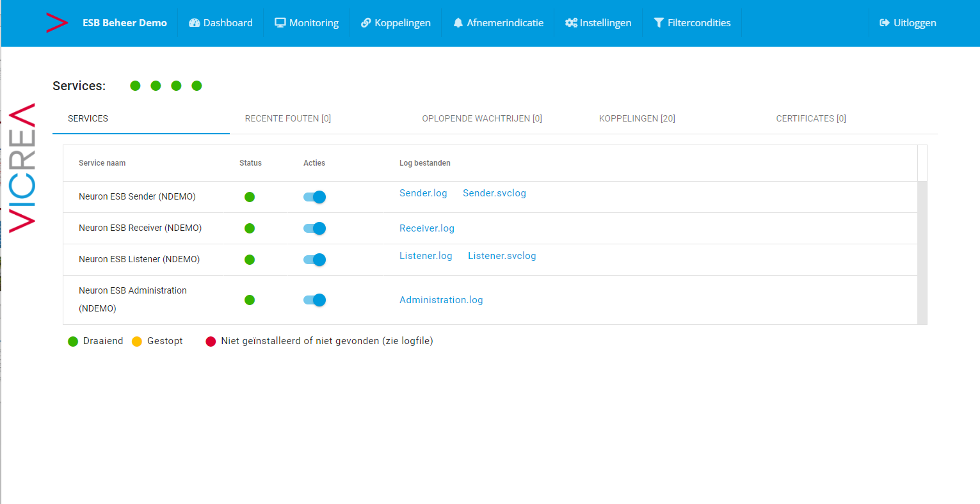Open the Sender.log file link
Screen dimensions: 980x504
pyautogui.click(x=423, y=193)
